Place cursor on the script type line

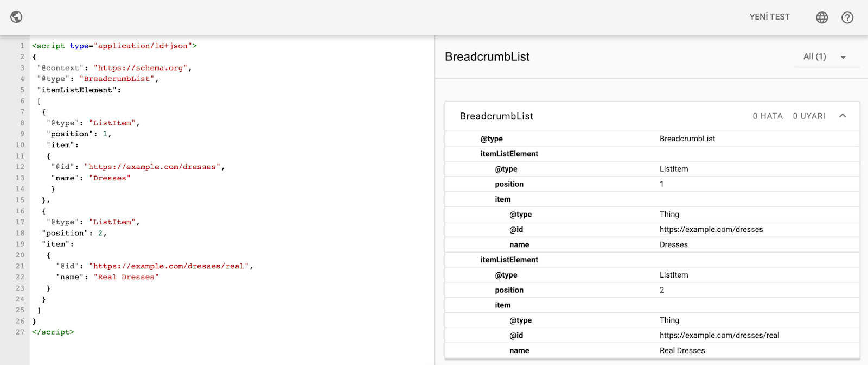pos(114,46)
